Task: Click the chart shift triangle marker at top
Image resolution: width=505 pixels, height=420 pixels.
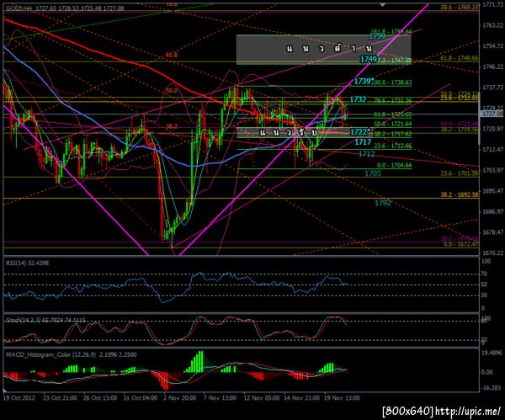Action: click(382, 5)
